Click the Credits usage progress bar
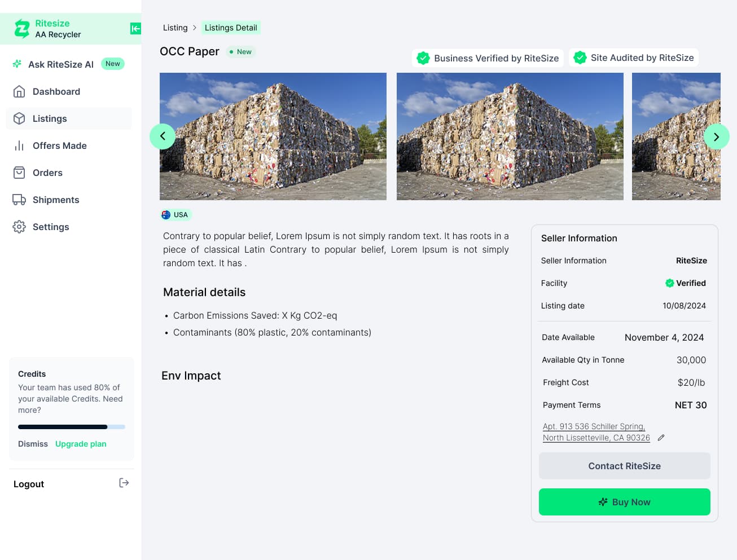Viewport: 737px width, 560px height. tap(72, 427)
